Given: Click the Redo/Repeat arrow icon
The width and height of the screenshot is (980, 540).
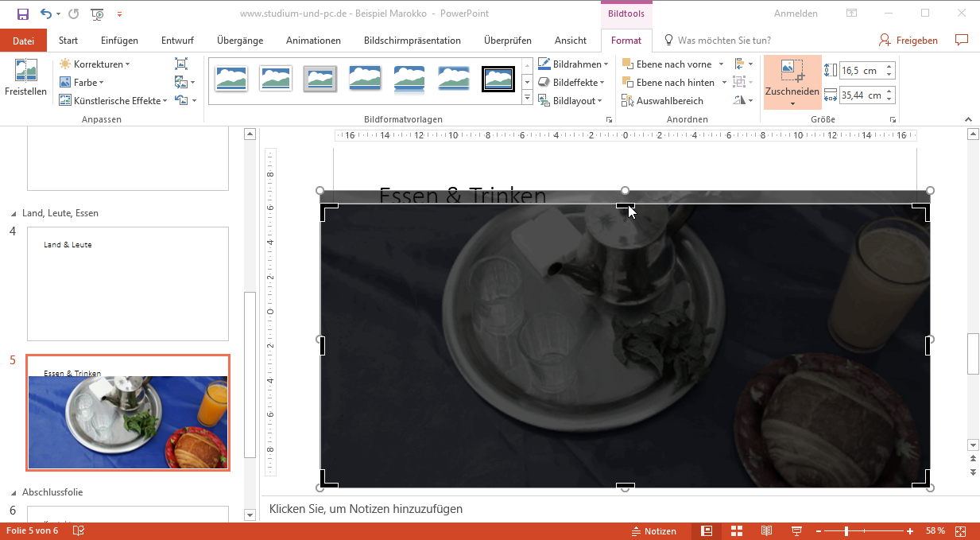Looking at the screenshot, I should (x=74, y=14).
